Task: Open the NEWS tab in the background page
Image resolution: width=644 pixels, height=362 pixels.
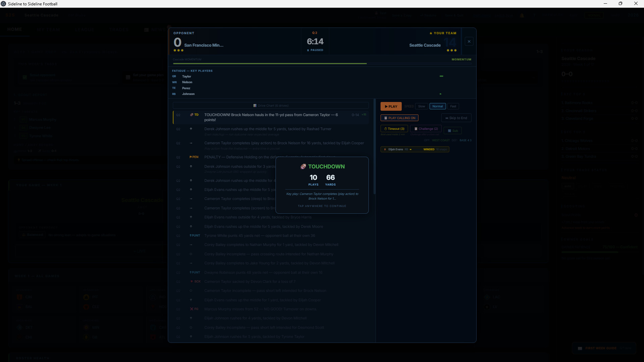Action: point(155,29)
